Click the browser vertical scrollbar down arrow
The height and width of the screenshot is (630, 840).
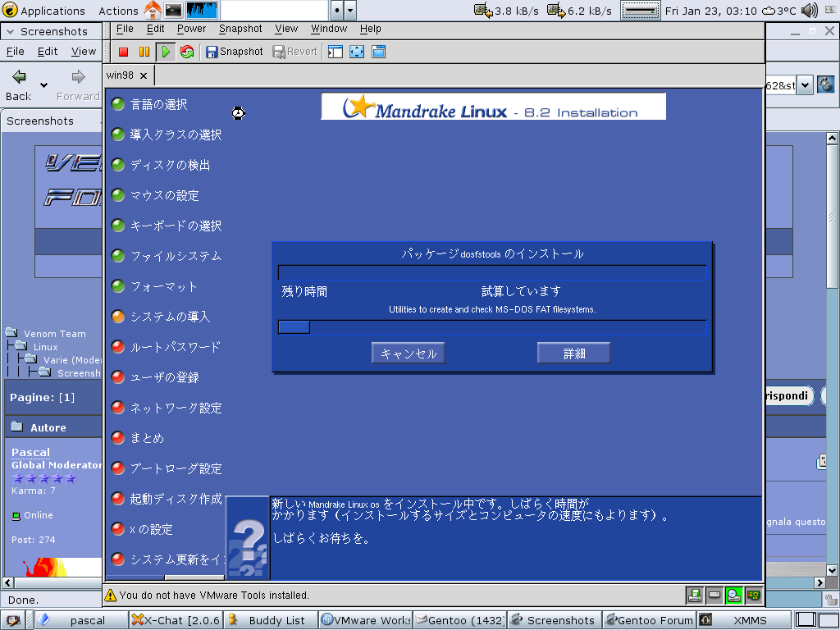[x=832, y=571]
